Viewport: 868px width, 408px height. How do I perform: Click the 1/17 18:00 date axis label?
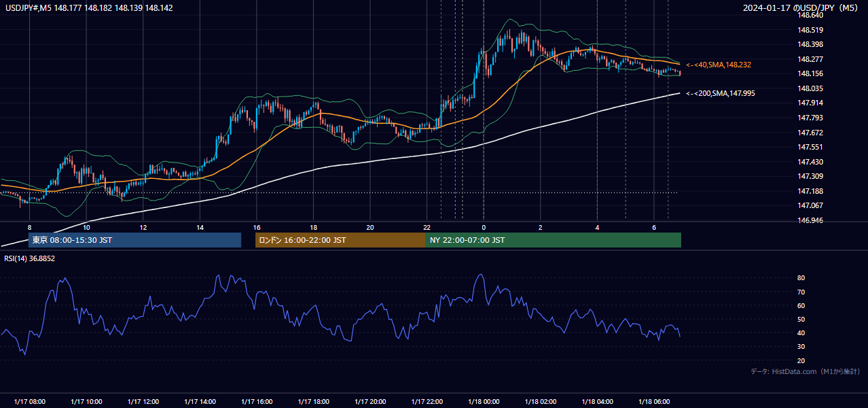(313, 402)
